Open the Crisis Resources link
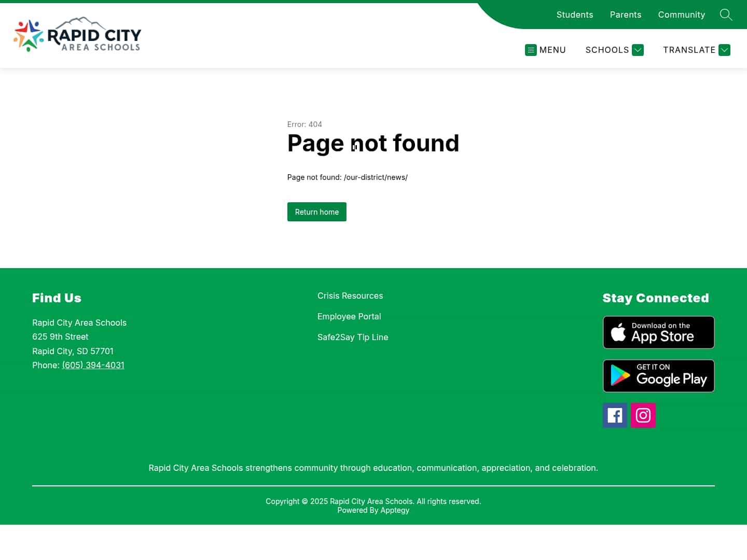This screenshot has height=560, width=747. pos(350,296)
